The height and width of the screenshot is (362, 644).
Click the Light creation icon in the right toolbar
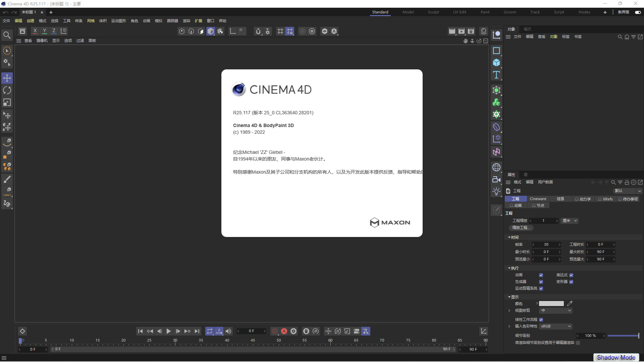(x=496, y=191)
